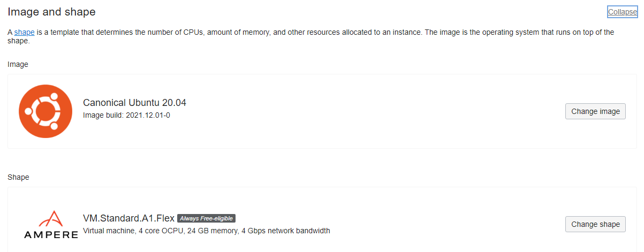Select the Canonical Ubuntu 20.04 title
644x252 pixels.
tap(134, 103)
